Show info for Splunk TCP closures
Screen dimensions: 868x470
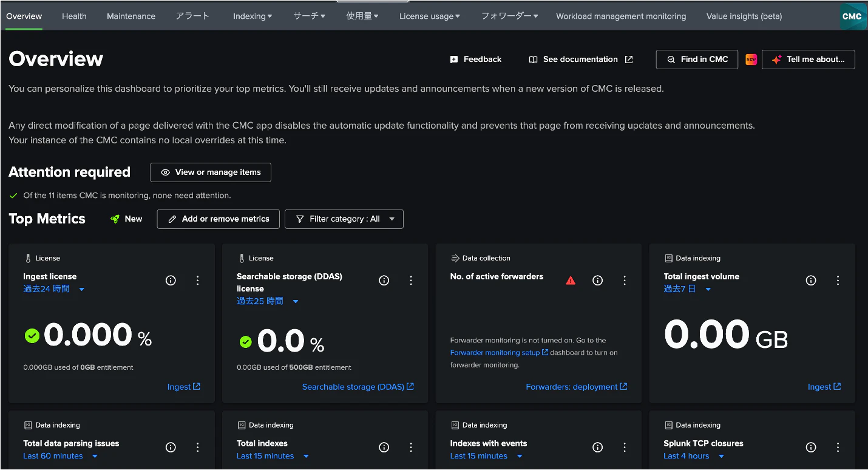[x=811, y=448]
